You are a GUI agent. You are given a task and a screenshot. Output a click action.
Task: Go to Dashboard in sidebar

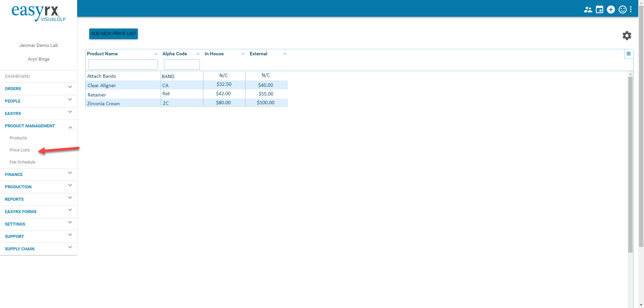[17, 76]
